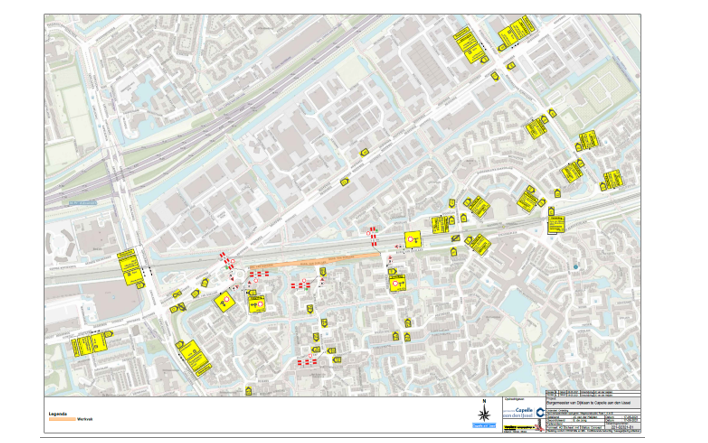708x443 pixels.
Task: Click the Capelle aan den IJssel logo
Action: tap(521, 411)
